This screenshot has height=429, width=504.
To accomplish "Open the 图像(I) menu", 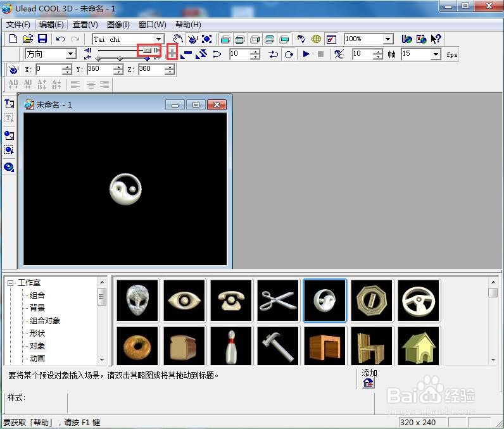I will point(118,25).
